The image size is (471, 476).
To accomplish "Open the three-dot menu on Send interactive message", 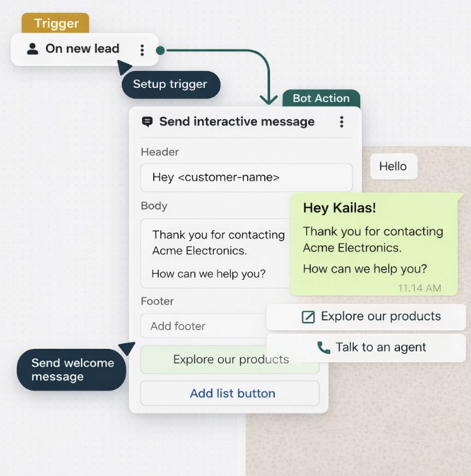I will coord(341,122).
